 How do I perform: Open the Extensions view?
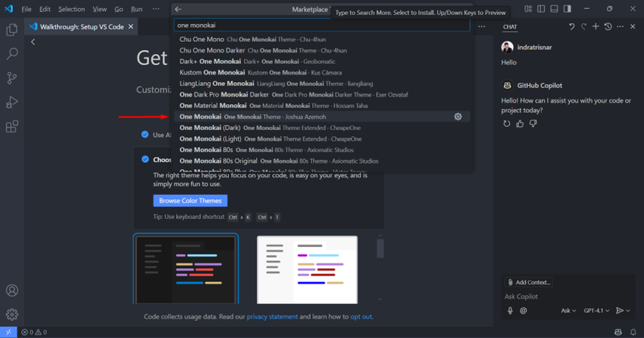pyautogui.click(x=12, y=127)
